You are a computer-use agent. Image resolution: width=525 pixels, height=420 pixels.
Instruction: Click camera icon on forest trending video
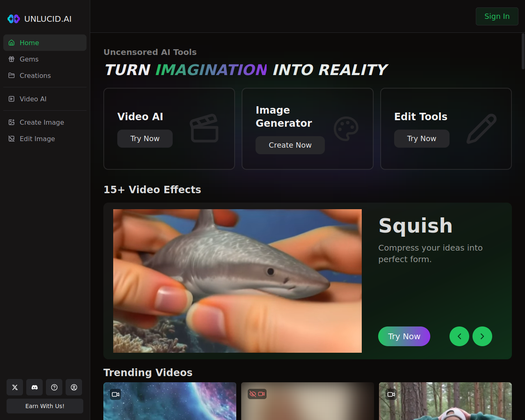click(x=391, y=394)
